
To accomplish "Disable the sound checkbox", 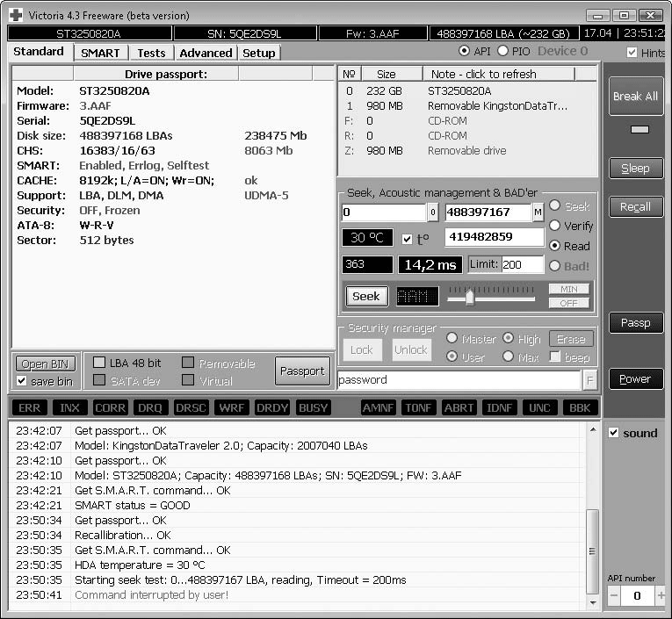I will point(614,433).
